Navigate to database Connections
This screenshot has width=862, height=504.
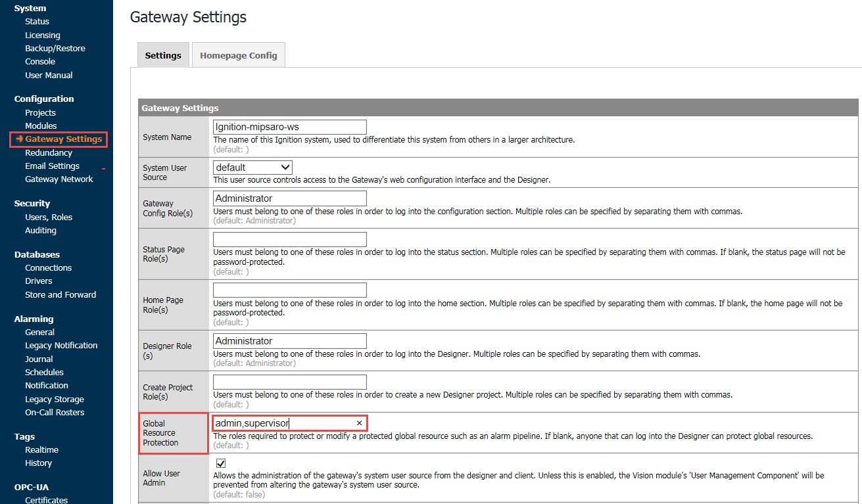pyautogui.click(x=49, y=267)
